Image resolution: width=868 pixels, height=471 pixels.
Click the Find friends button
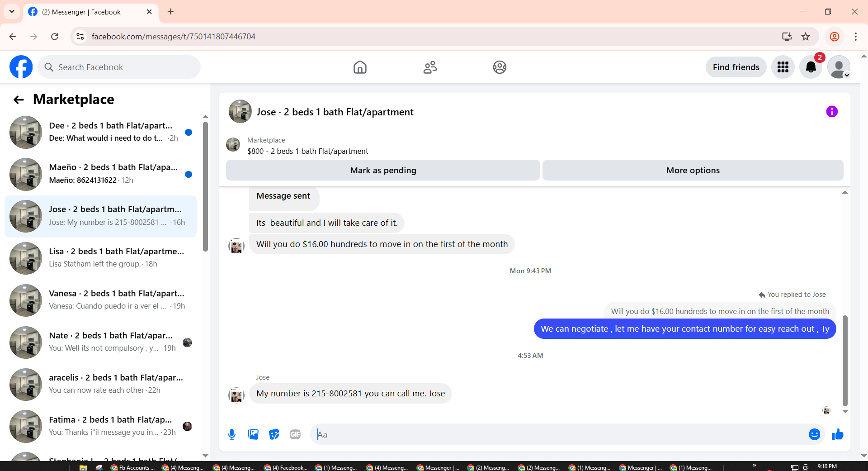coord(736,67)
